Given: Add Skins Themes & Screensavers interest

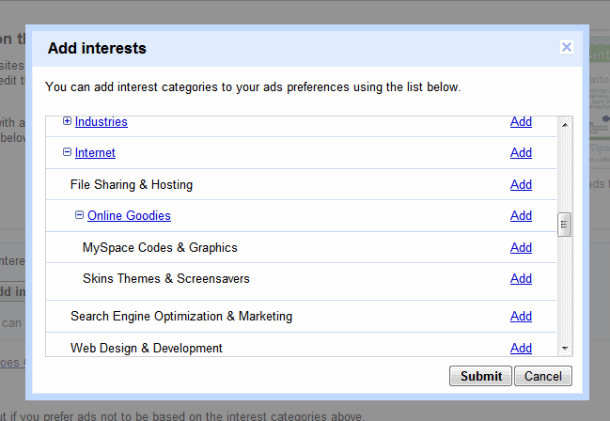Looking at the screenshot, I should point(520,279).
